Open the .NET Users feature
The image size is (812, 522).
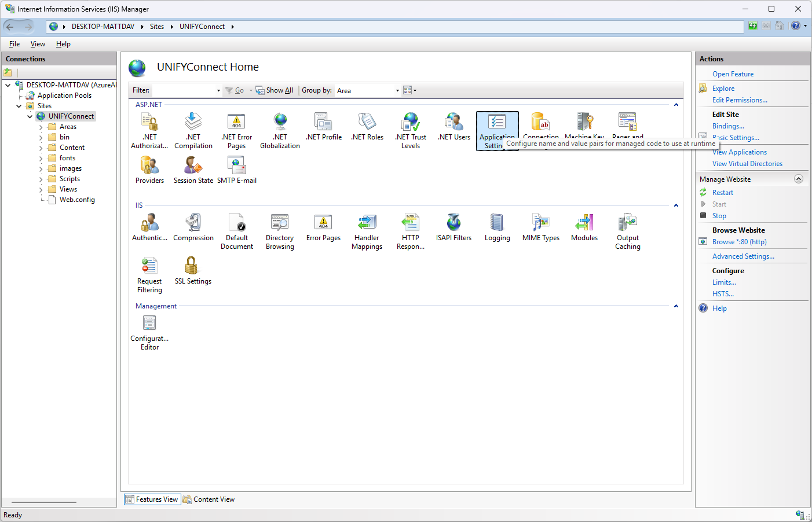(454, 127)
